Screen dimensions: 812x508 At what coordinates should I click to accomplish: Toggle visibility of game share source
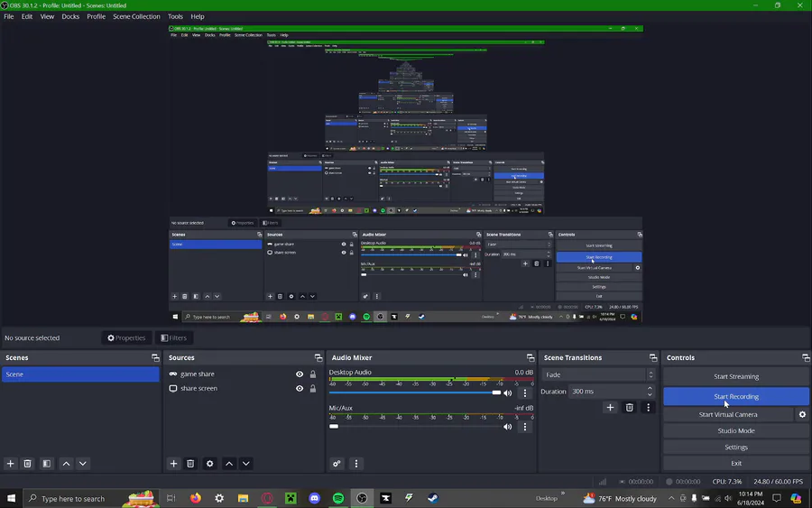click(300, 374)
